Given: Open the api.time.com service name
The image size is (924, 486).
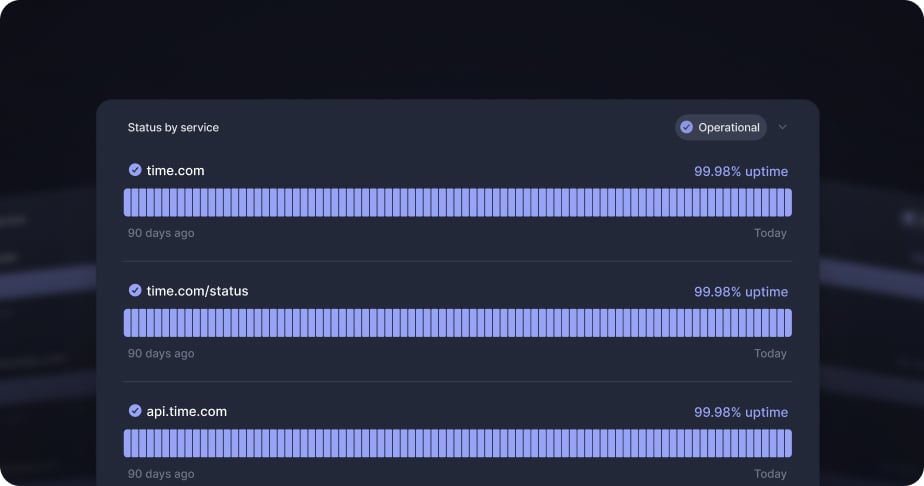Looking at the screenshot, I should coord(186,412).
